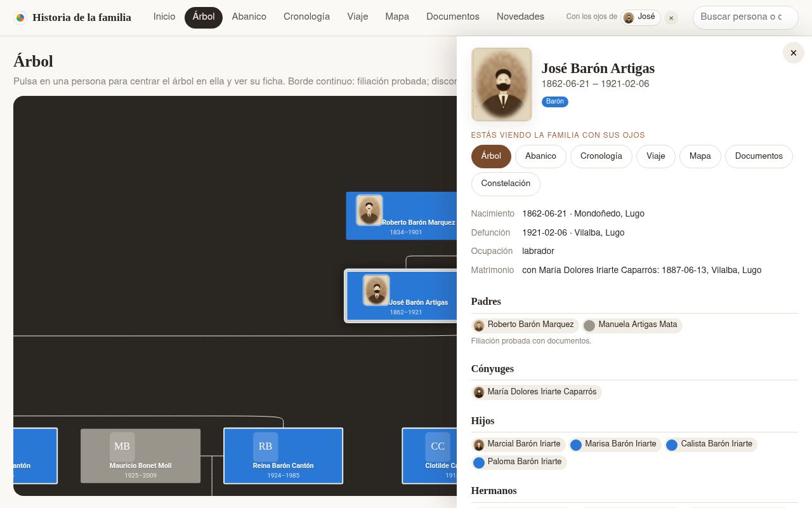Open Viaje in the top navigation
The height and width of the screenshot is (508, 812).
click(358, 17)
